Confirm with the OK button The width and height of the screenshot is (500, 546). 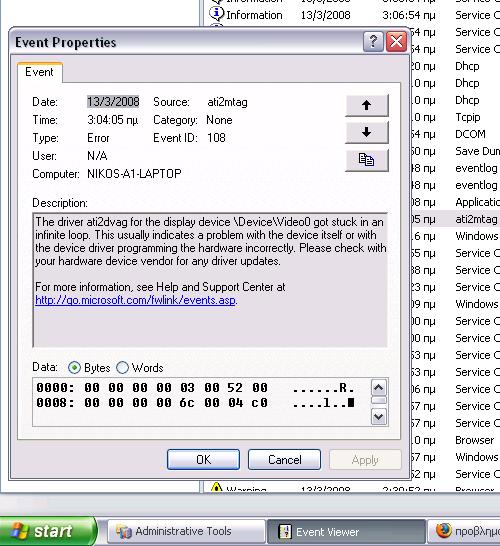tap(203, 460)
